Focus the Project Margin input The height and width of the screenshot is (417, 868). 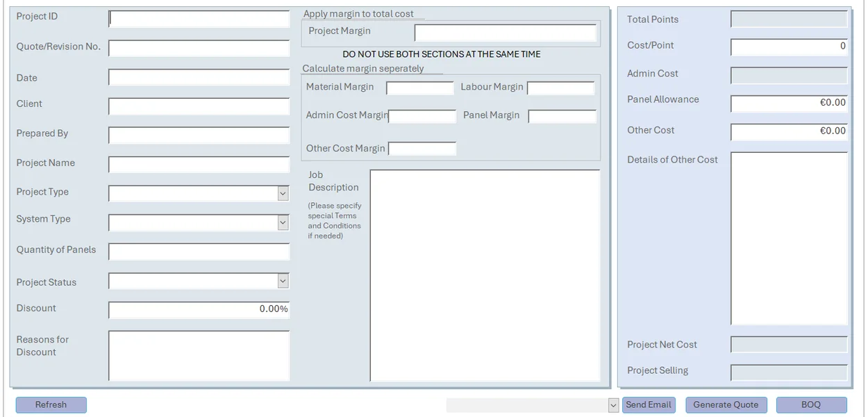(x=506, y=33)
